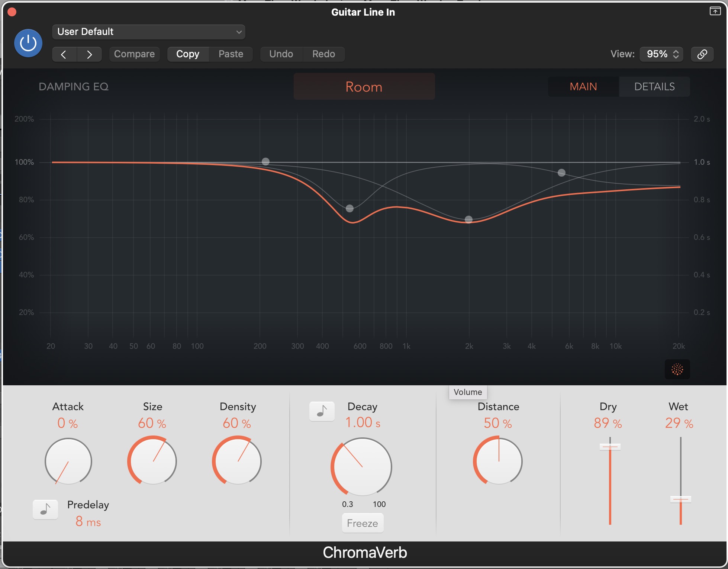
Task: Click the Density 60 % value
Action: tap(237, 423)
